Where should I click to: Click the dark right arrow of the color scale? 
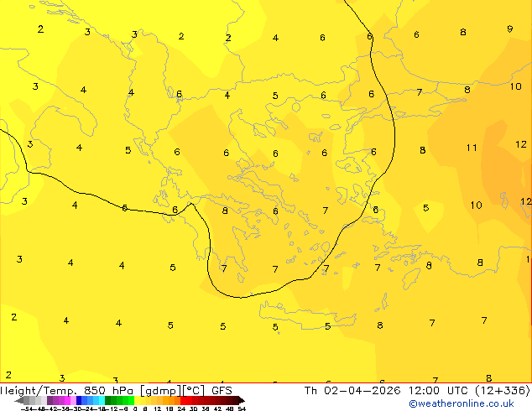[241, 400]
